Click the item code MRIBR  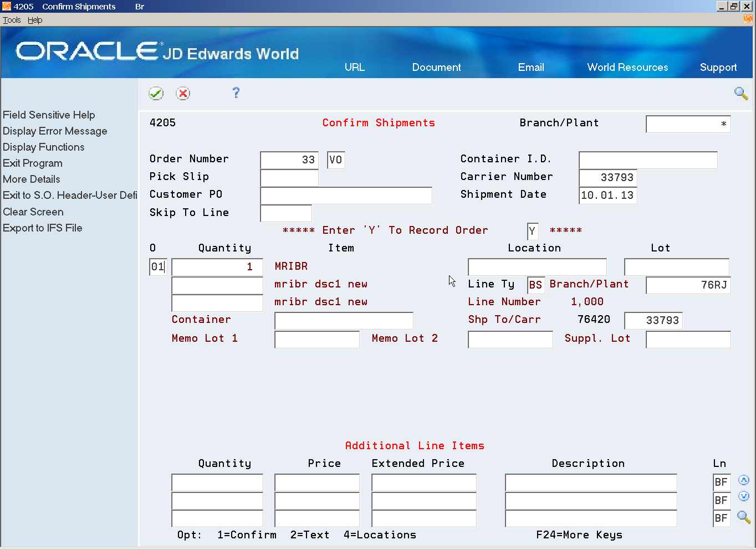point(291,266)
